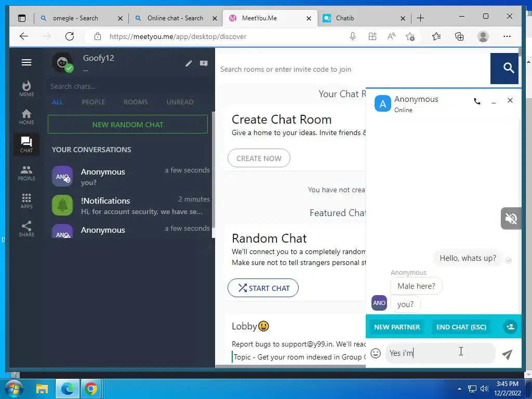Open Chrome from the taskbar
This screenshot has height=399, width=532.
click(90, 389)
